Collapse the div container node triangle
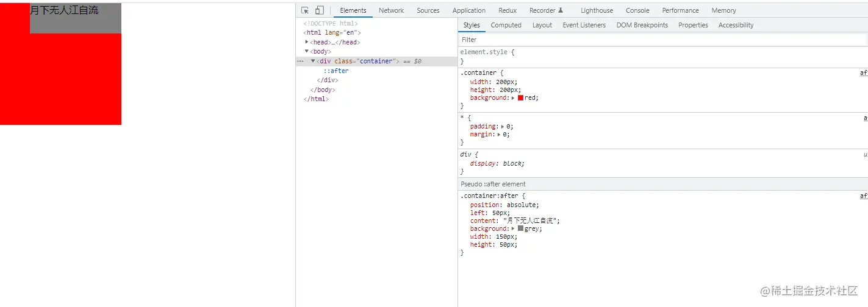868x307 pixels. tap(313, 61)
